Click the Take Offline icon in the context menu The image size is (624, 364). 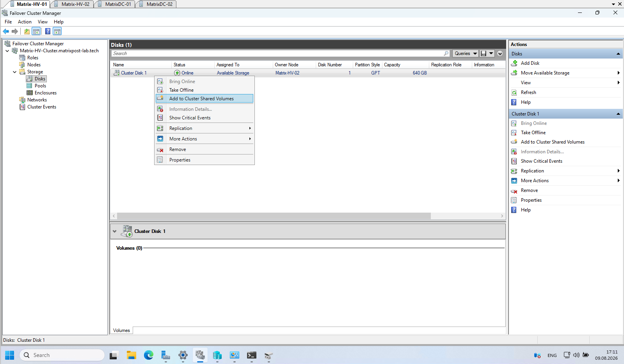click(160, 90)
